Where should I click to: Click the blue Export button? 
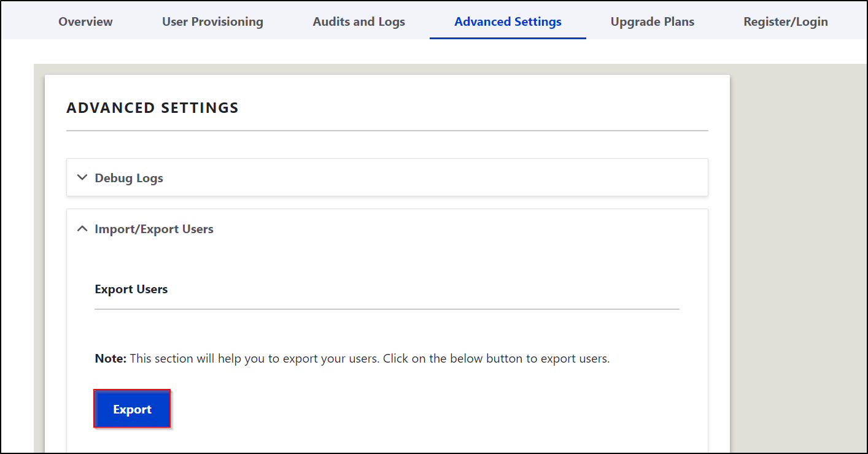[132, 409]
